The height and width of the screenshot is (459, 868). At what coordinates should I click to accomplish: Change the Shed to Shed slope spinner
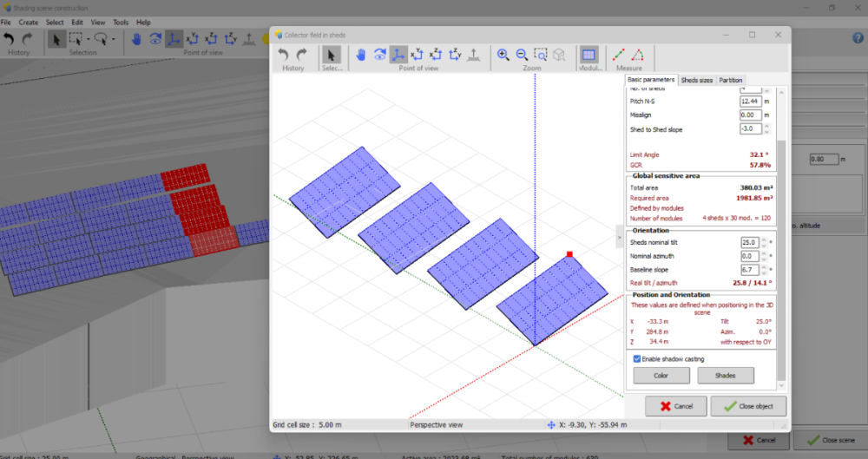click(767, 128)
